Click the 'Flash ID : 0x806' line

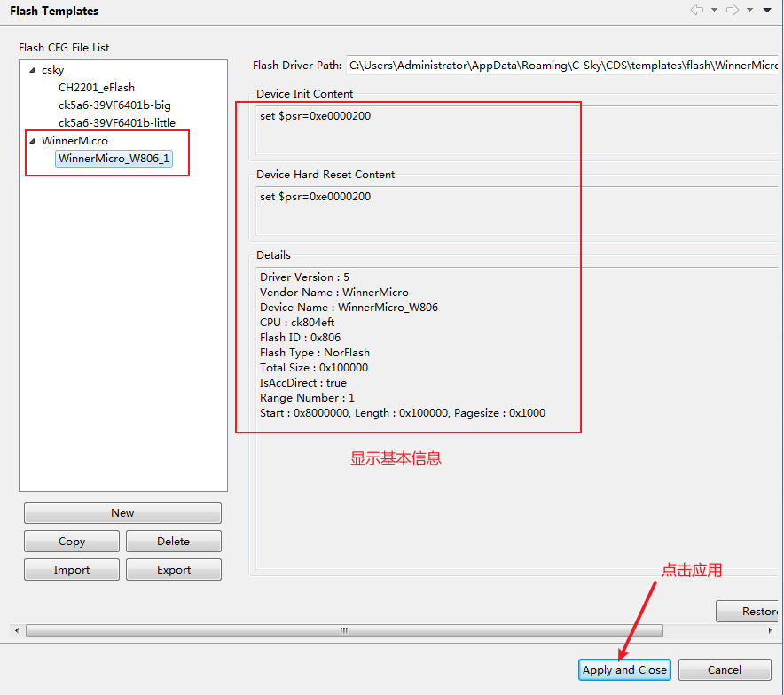coord(300,337)
